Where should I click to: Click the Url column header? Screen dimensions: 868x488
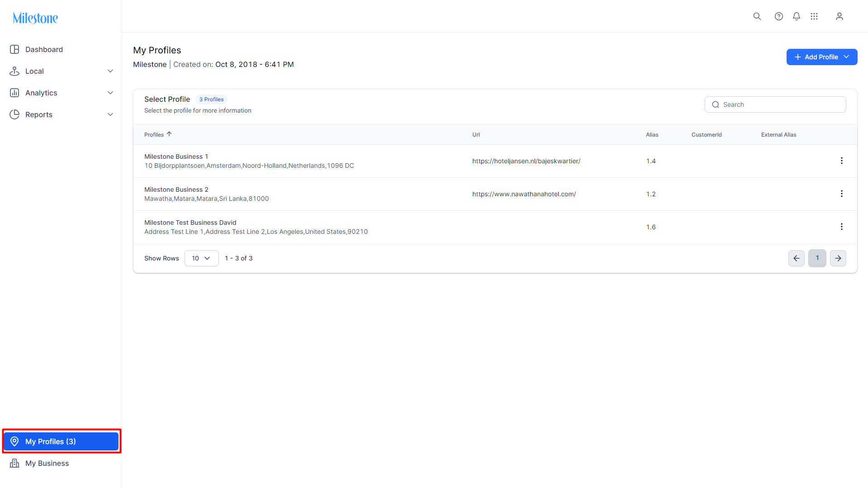[476, 135]
